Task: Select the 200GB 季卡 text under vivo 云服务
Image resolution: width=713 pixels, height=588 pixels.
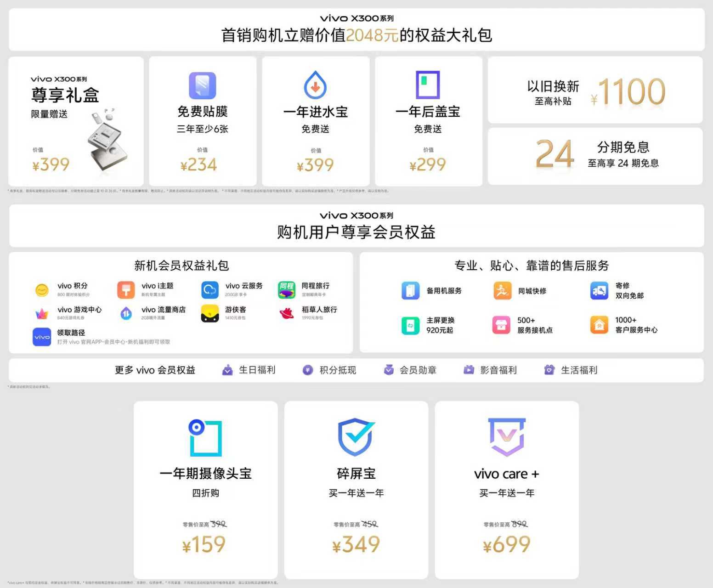Action: 236,294
